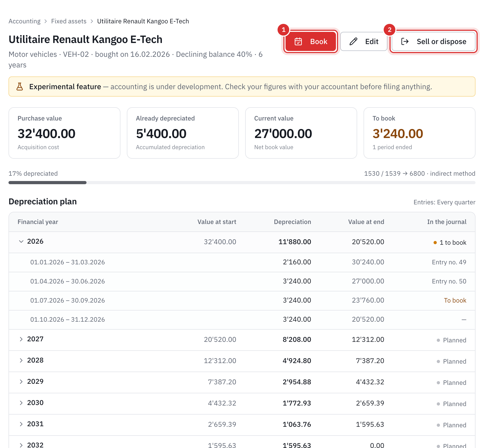This screenshot has width=484, height=448.
Task: Open journal Entry no. 49
Action: point(449,262)
